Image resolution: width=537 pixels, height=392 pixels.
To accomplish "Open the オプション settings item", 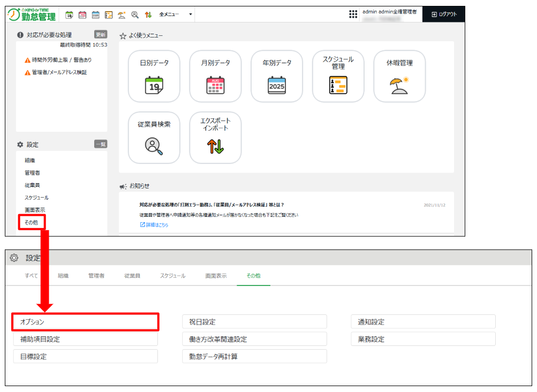I will click(85, 322).
